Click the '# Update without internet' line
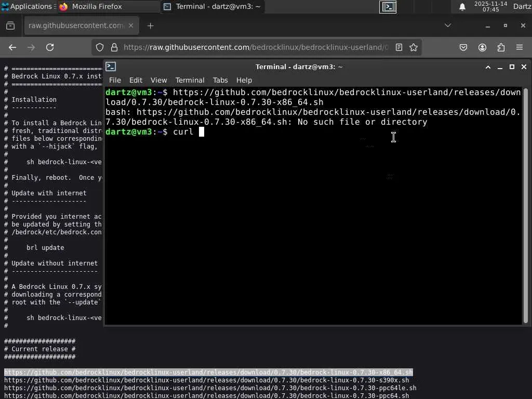 point(51,263)
